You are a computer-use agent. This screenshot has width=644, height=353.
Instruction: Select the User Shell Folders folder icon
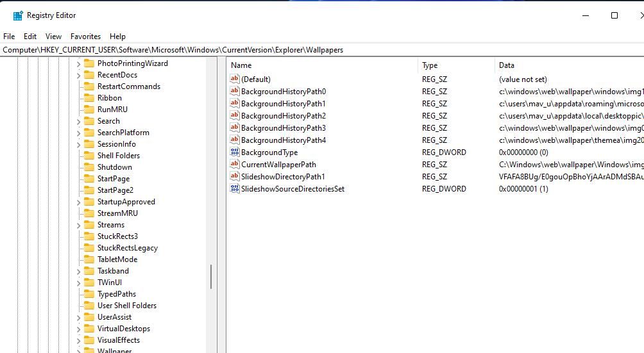pyautogui.click(x=89, y=306)
